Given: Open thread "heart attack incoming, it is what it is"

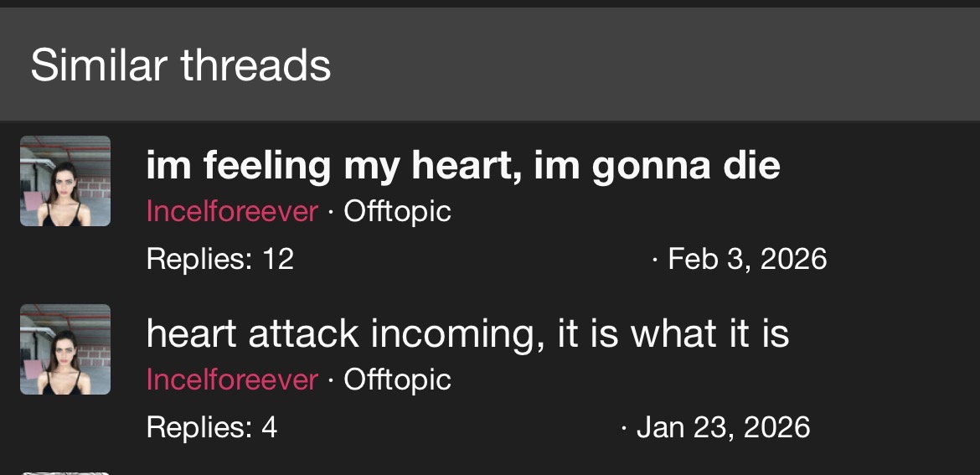Looking at the screenshot, I should click(x=467, y=333).
